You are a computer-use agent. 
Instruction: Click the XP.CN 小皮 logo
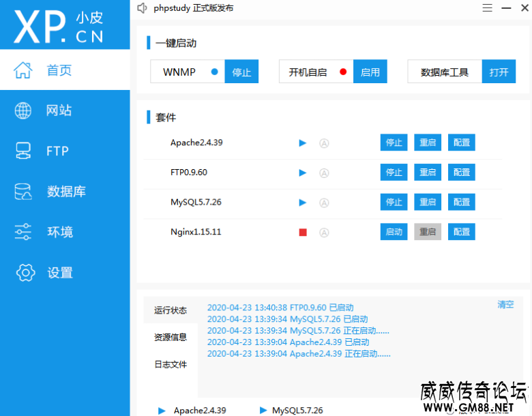tap(59, 27)
